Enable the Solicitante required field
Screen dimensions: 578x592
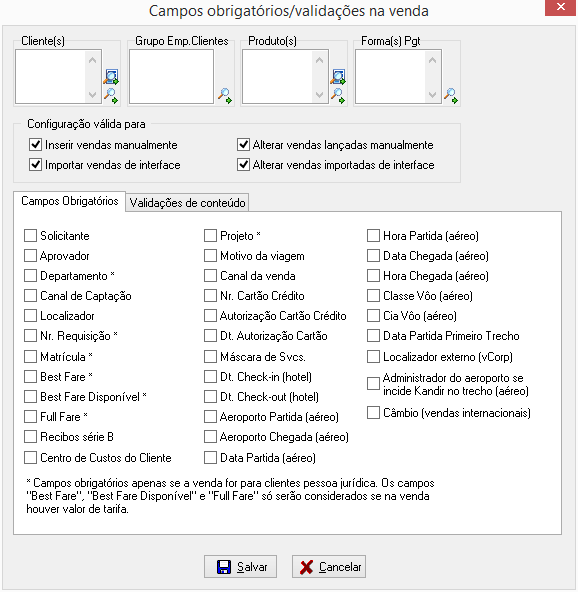30,236
